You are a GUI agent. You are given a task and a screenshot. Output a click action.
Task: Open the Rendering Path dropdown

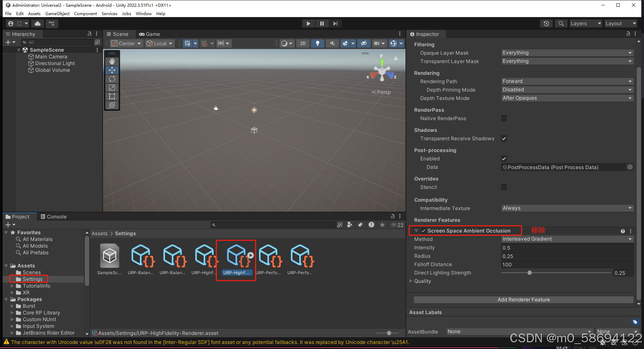point(567,81)
